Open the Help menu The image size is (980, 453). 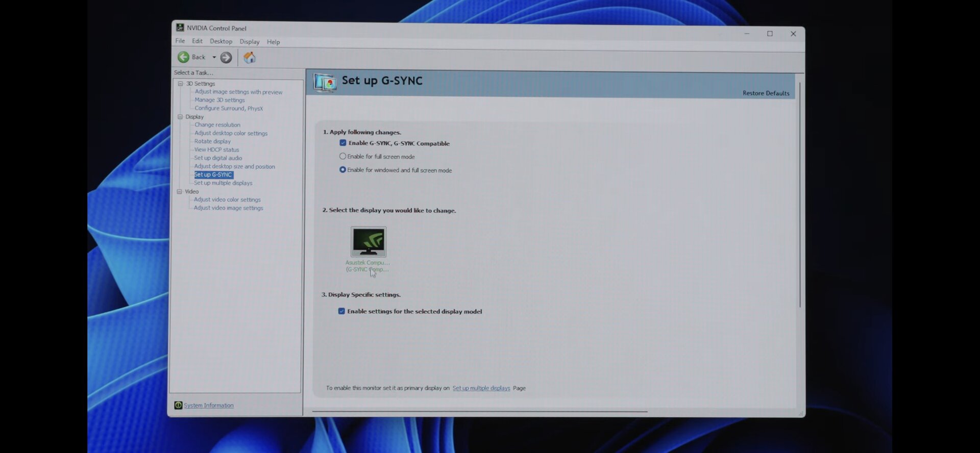[274, 42]
